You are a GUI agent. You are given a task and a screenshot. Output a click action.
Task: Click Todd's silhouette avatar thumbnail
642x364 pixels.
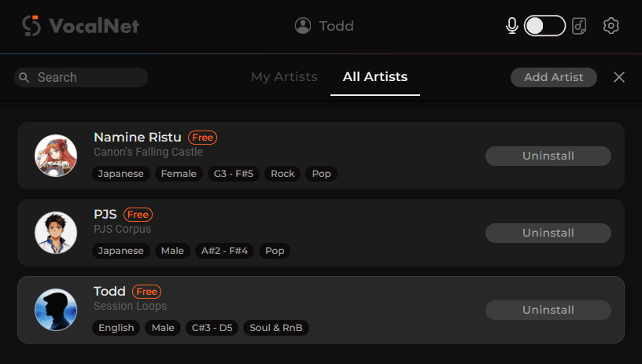point(56,310)
